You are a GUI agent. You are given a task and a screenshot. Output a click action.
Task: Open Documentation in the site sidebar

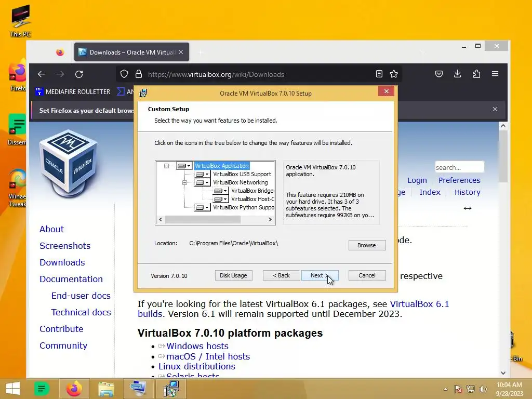point(71,279)
